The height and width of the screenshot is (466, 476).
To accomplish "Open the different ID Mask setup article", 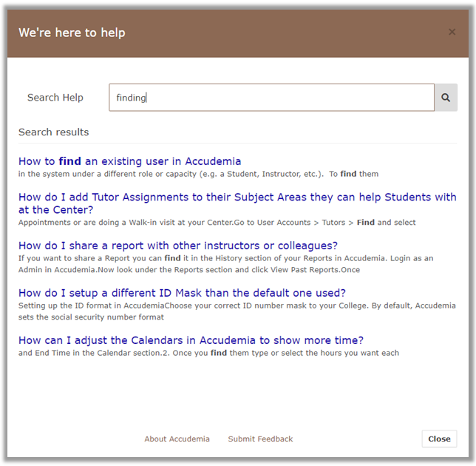I will (x=182, y=293).
